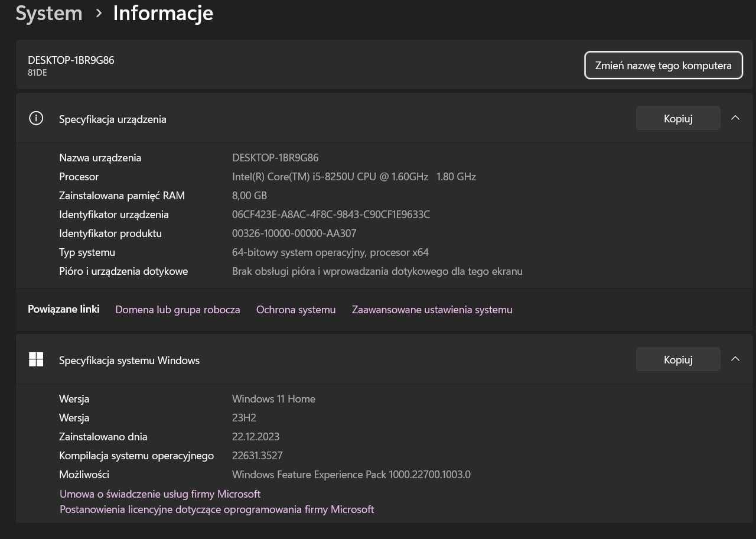Go back to System in breadcrumb
756x539 pixels.
tap(49, 13)
